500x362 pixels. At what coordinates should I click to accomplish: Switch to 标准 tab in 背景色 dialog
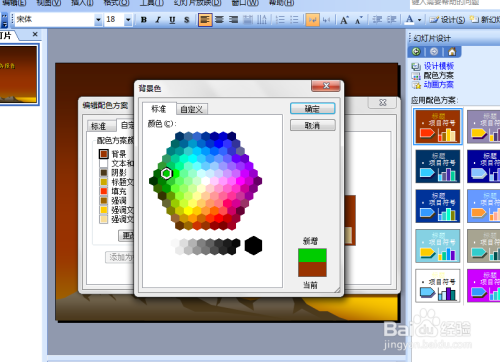click(x=159, y=109)
